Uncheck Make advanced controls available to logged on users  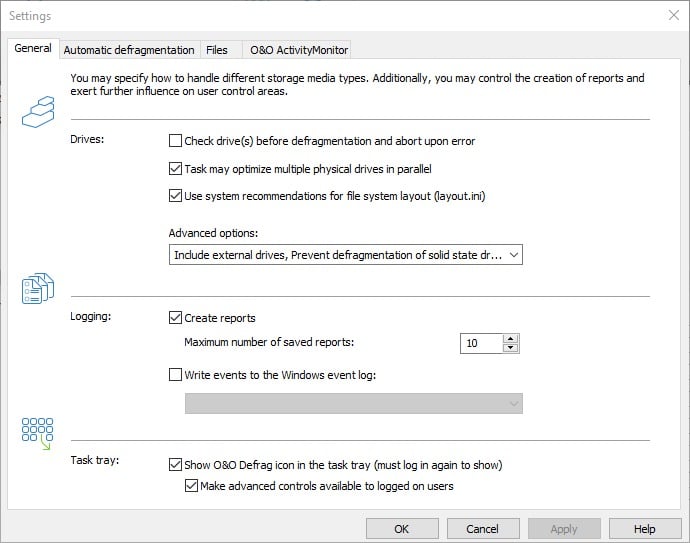[191, 486]
